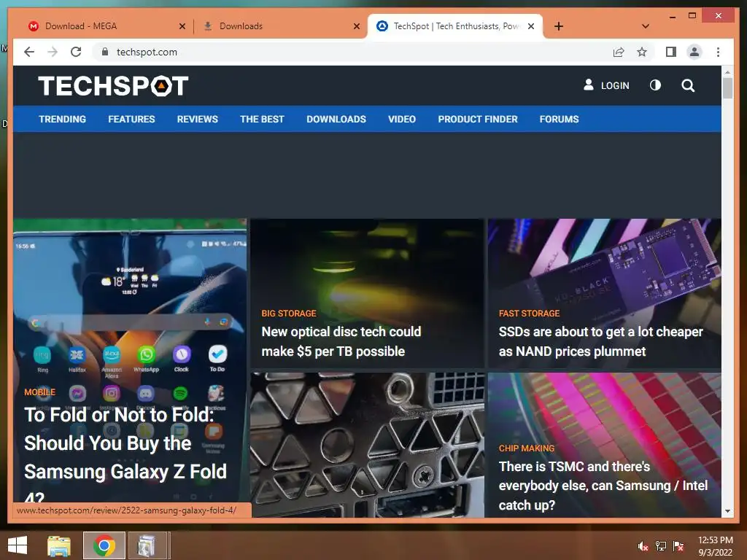
Task: Click the scrollbar down arrow
Action: [x=727, y=511]
